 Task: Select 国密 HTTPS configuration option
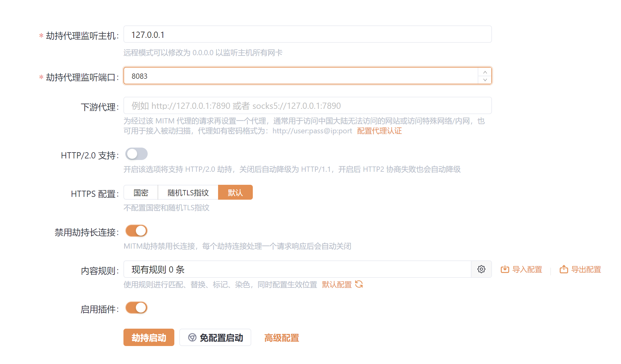(x=141, y=193)
